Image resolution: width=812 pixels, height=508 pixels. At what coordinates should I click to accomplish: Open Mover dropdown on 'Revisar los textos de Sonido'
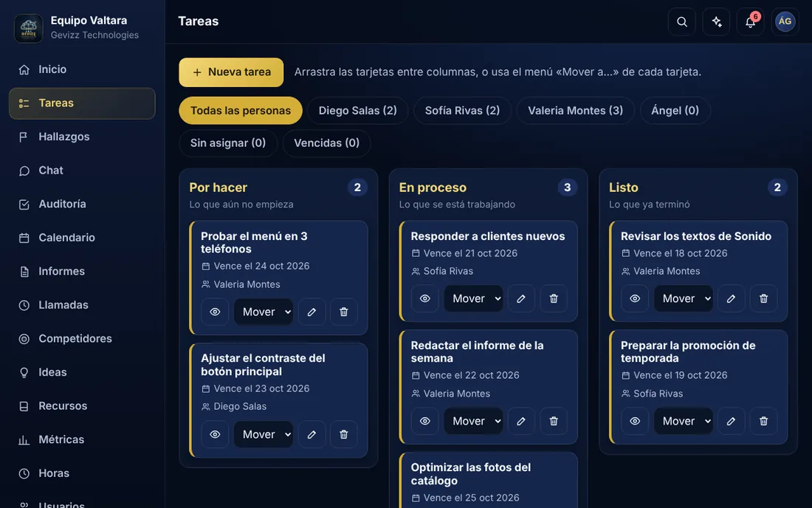tap(684, 299)
